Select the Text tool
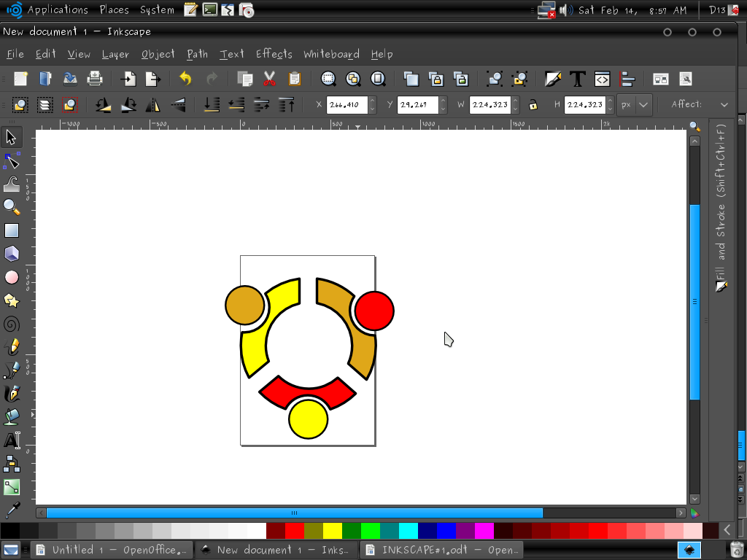 click(x=12, y=440)
